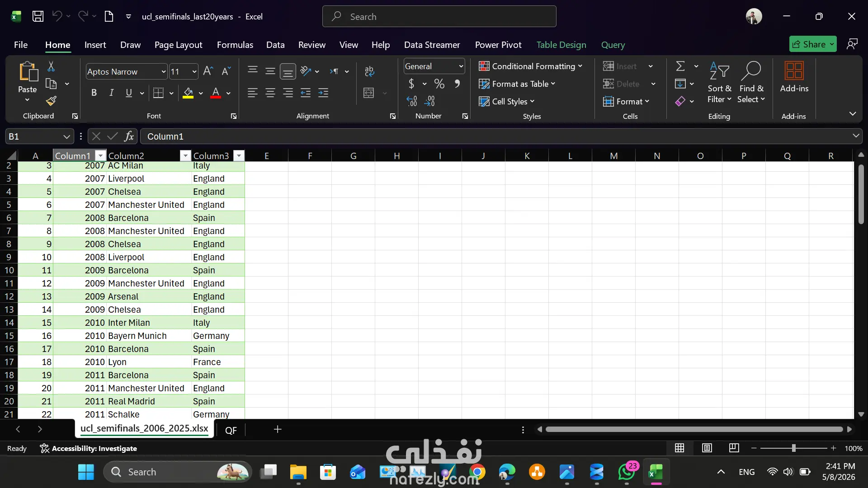This screenshot has height=488, width=868.
Task: Click Decrease Indent icon
Action: tap(306, 93)
